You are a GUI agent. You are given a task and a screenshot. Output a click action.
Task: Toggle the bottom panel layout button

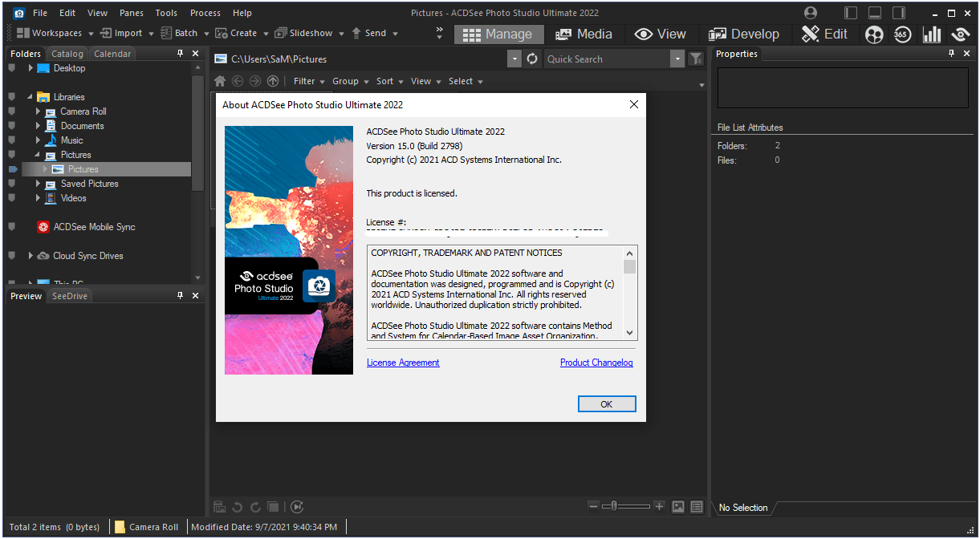point(875,13)
